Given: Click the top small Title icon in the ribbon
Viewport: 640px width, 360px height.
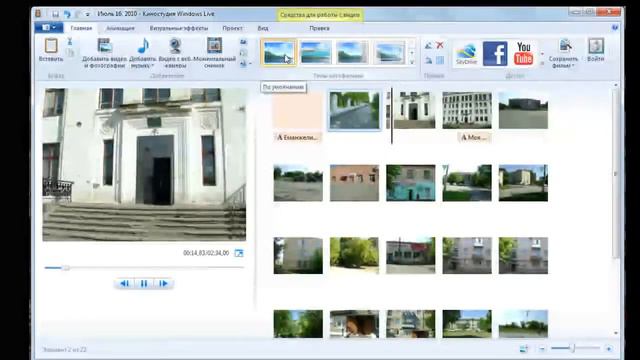Looking at the screenshot, I should (243, 42).
